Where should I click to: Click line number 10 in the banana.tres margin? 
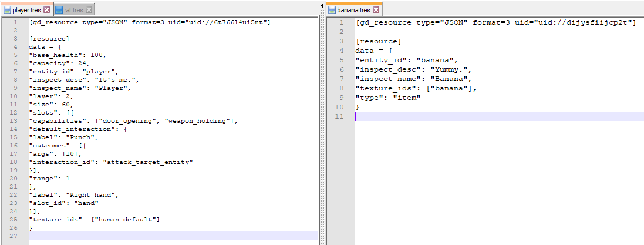click(340, 108)
